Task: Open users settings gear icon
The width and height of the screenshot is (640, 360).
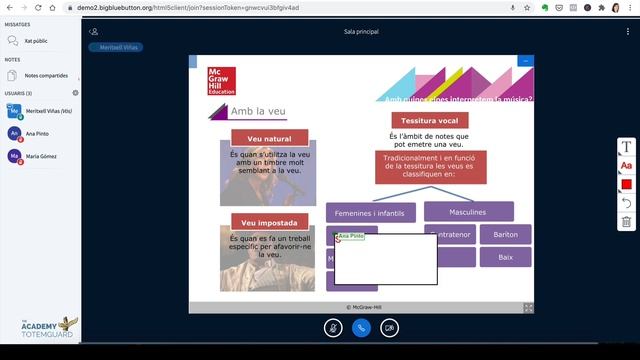Action: coord(75,93)
